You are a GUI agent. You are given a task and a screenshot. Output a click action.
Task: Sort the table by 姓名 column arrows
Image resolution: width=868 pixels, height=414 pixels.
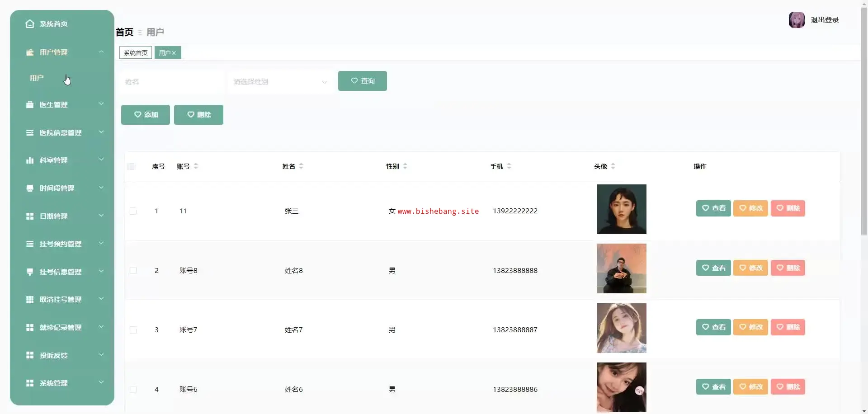pos(301,166)
